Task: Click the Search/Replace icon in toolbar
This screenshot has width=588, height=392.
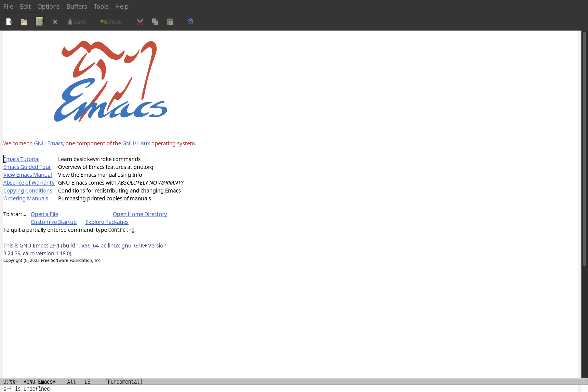Action: click(191, 21)
